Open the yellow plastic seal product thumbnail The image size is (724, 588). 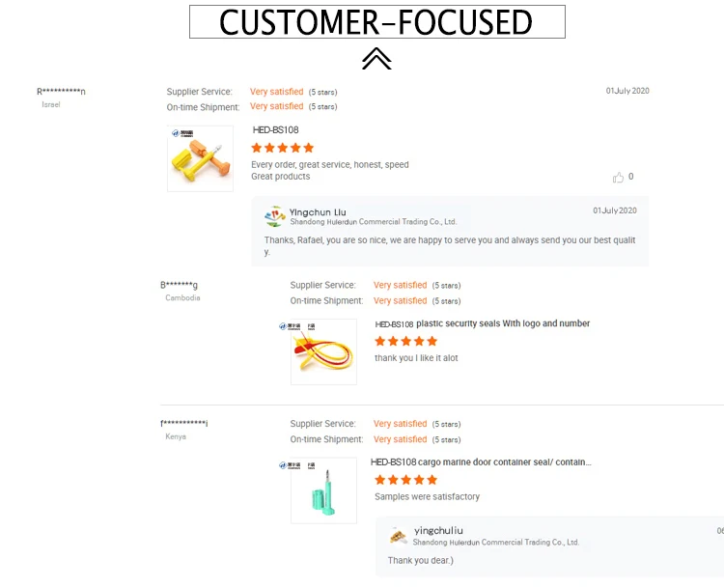323,351
